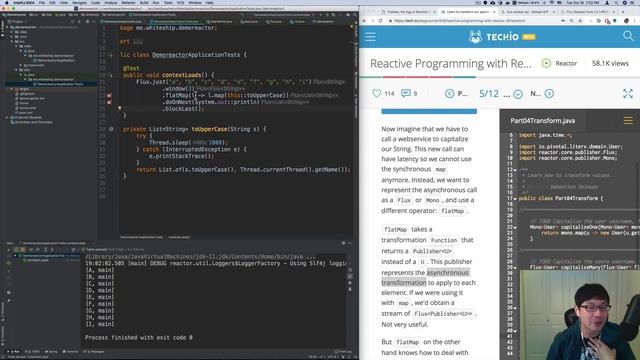Bookmark the page with the star icon
Screen dimensions: 640x360
point(580,20)
